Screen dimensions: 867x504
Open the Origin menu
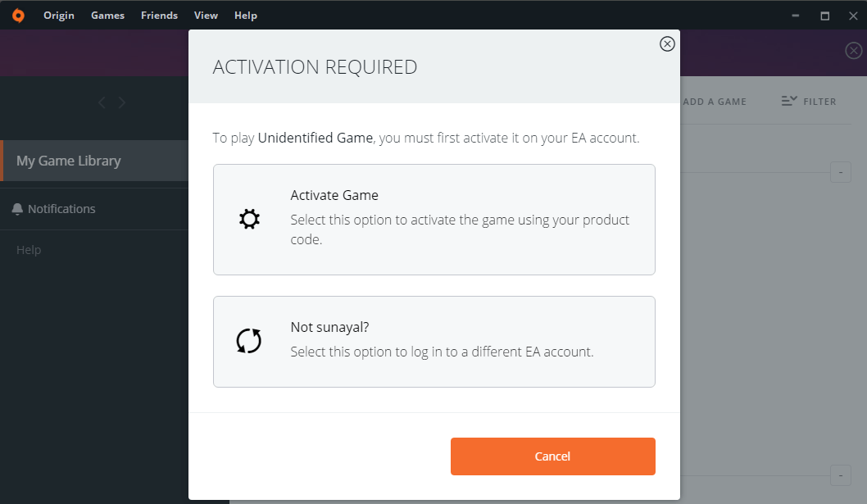pos(59,16)
